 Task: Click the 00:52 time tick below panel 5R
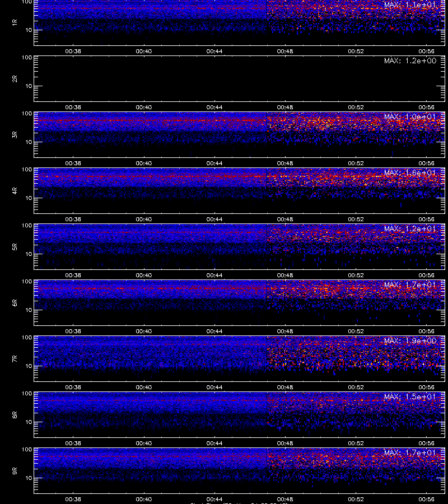356,275
